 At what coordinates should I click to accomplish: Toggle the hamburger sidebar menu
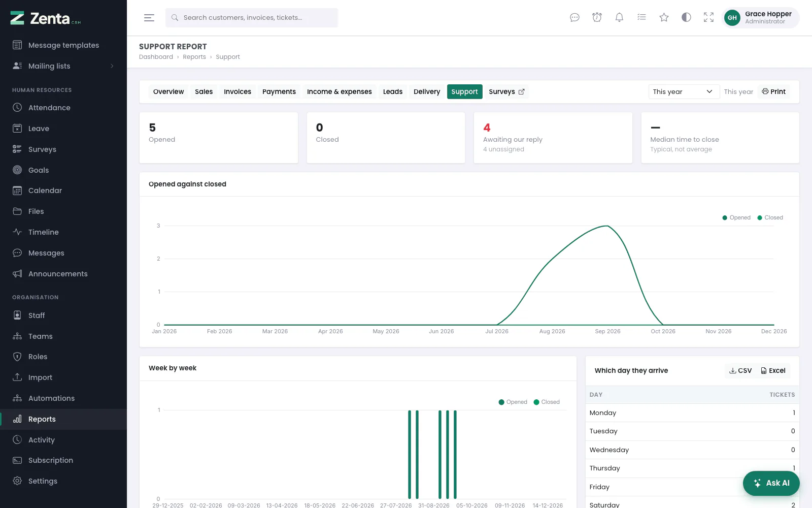(x=149, y=18)
